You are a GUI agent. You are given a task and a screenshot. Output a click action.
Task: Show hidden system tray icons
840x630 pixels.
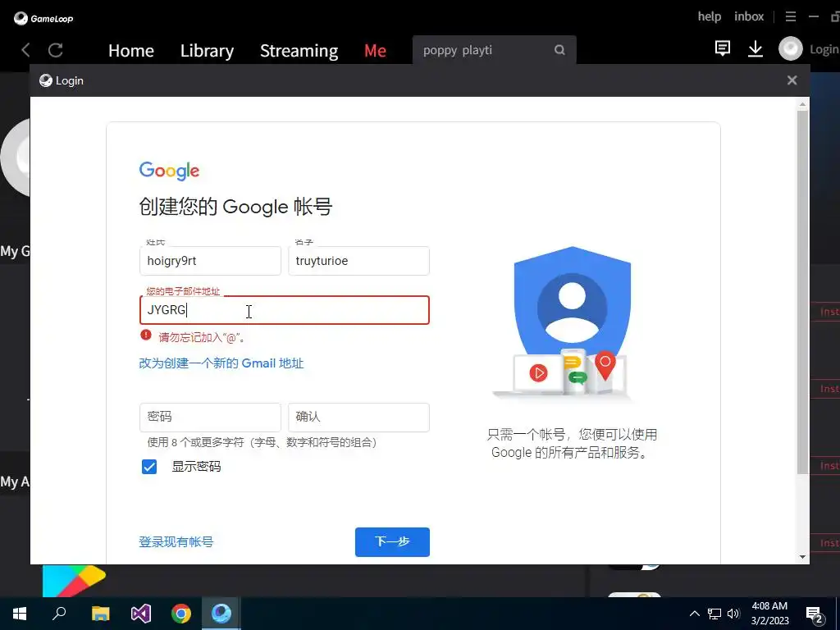point(694,614)
